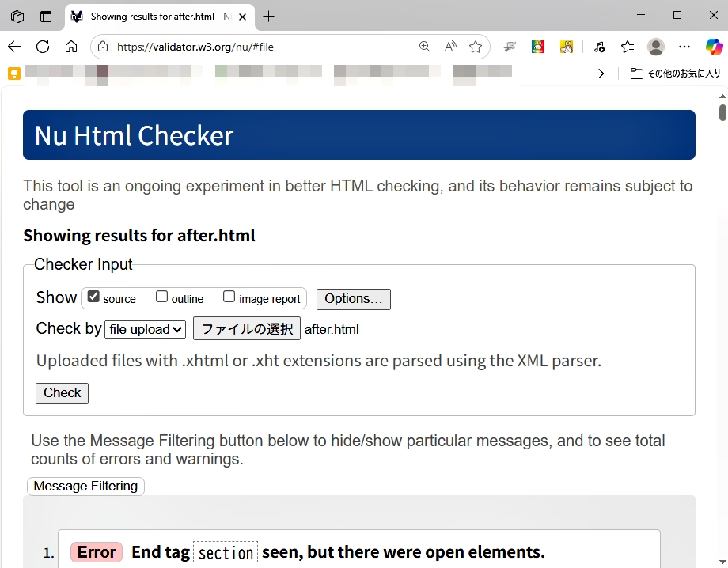Click the selected file name after.html
The image size is (728, 568).
[x=332, y=329]
